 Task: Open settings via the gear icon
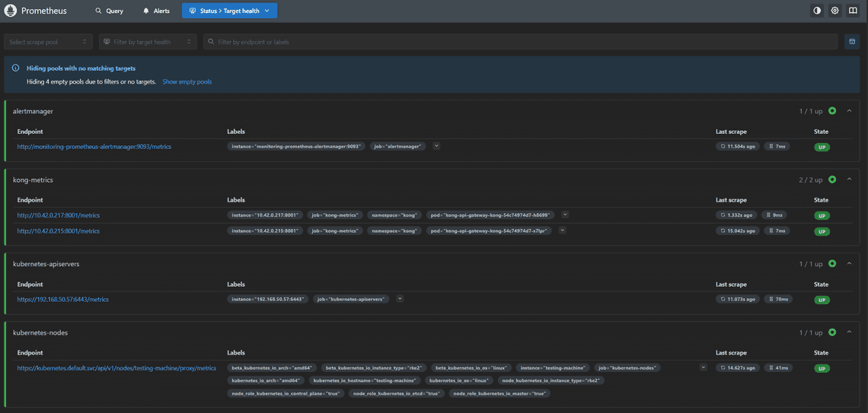coord(835,11)
